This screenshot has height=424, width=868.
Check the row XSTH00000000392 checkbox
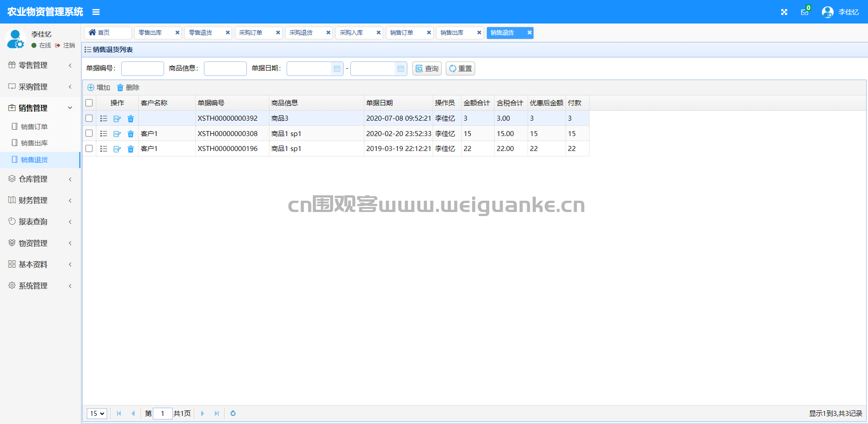[89, 118]
